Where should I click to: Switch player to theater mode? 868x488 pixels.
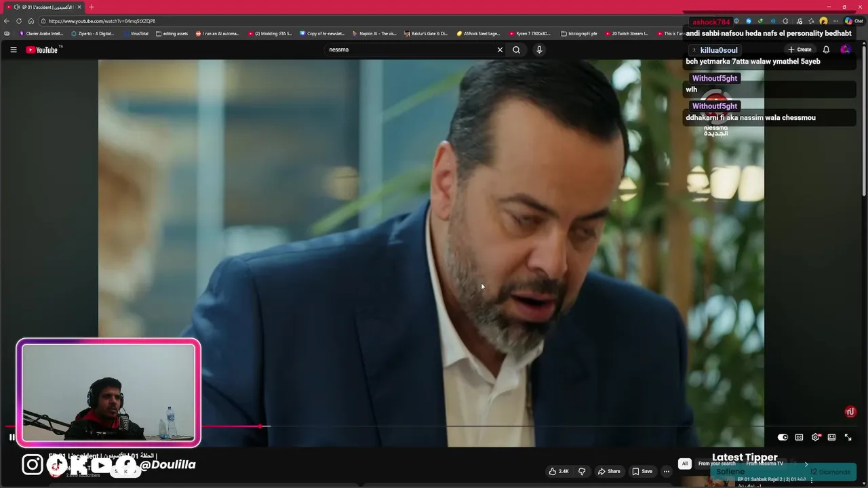pyautogui.click(x=831, y=437)
